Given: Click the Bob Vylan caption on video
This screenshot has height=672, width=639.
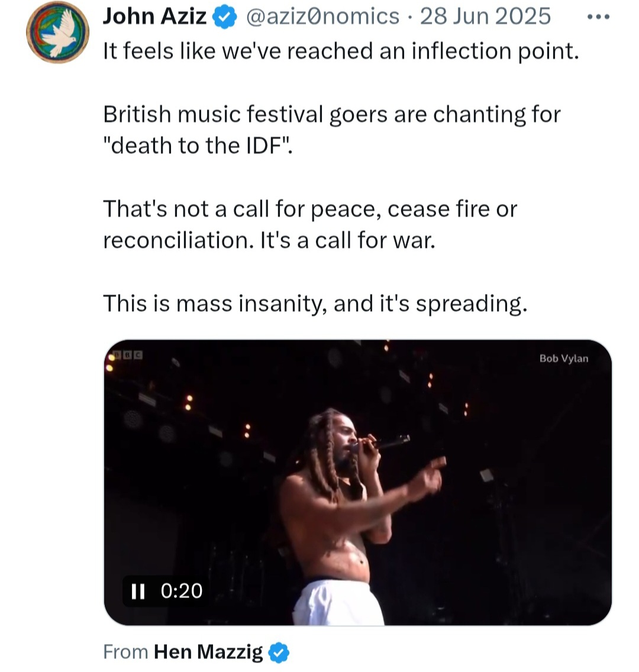Looking at the screenshot, I should pyautogui.click(x=564, y=358).
